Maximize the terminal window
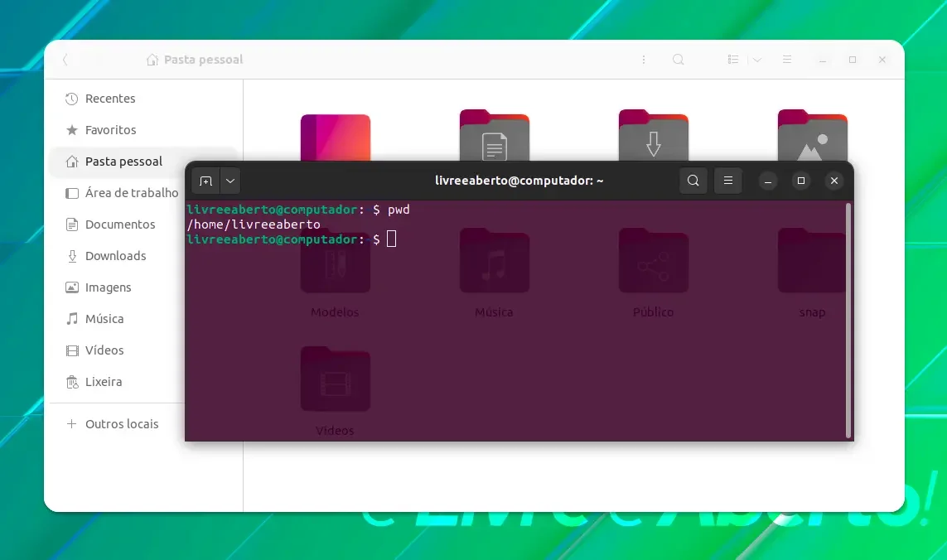Image resolution: width=947 pixels, height=560 pixels. (801, 181)
